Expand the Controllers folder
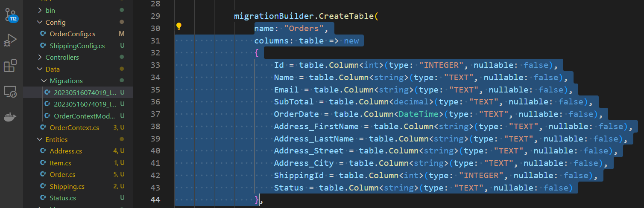Screen dimensions: 644x208 click(40, 57)
